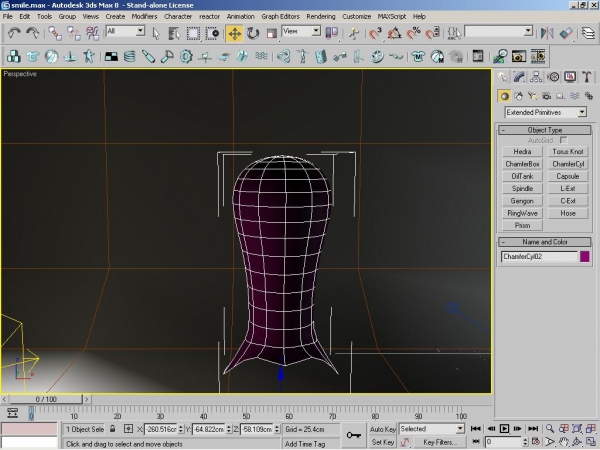Click the Align tool icon
Screen dimensions: 600x450
tap(566, 33)
